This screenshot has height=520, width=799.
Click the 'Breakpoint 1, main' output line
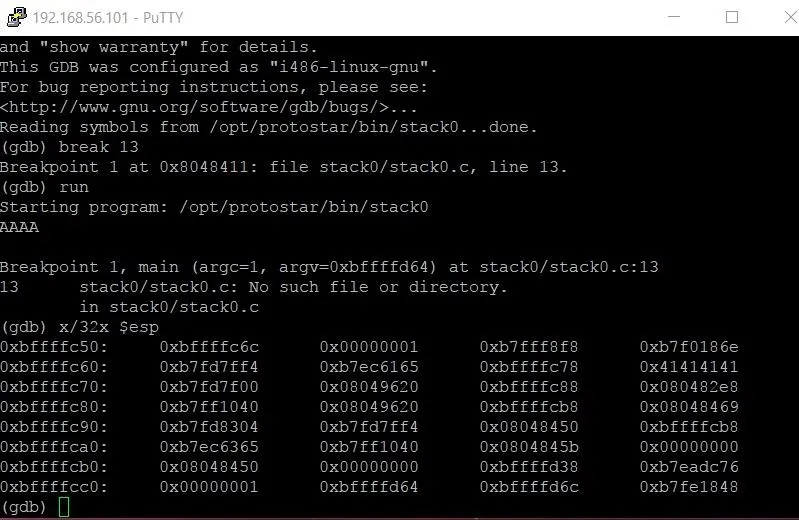[329, 267]
